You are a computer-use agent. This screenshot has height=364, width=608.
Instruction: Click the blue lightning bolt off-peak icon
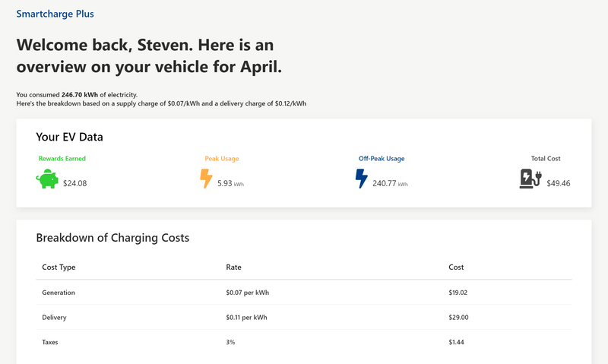(362, 179)
